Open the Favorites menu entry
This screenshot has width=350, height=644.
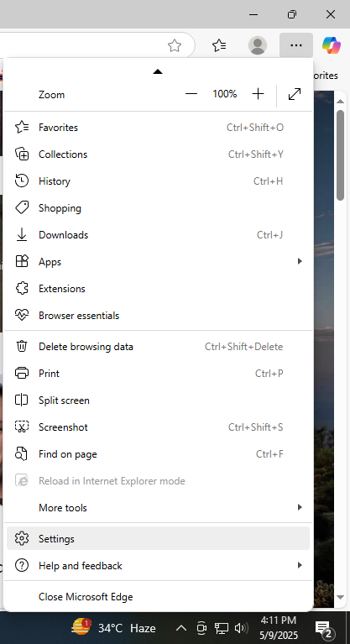[158, 128]
